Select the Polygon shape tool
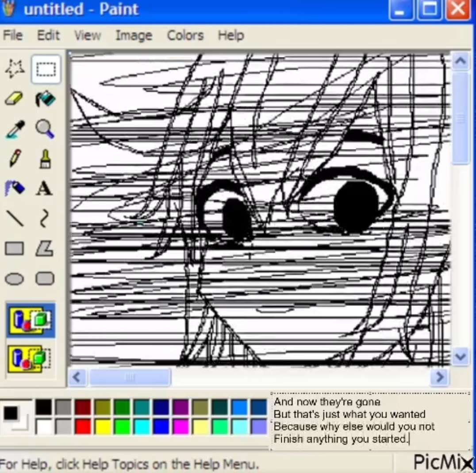The height and width of the screenshot is (473, 476). click(x=45, y=248)
